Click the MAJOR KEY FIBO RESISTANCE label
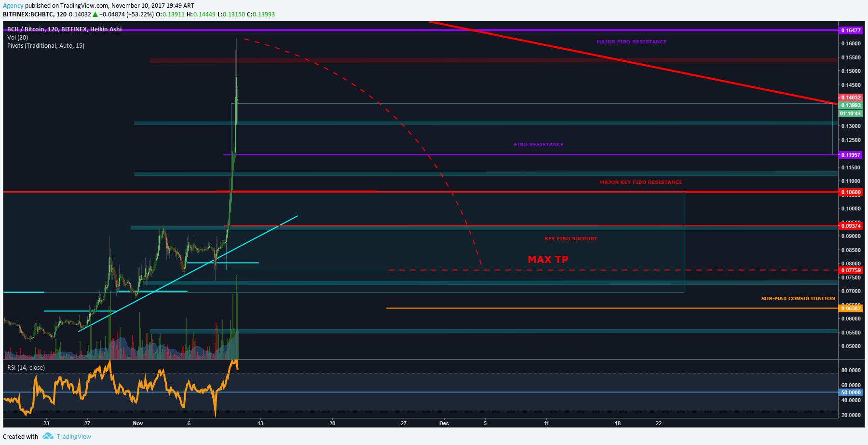Viewport: 868px width, 445px height. pos(641,182)
